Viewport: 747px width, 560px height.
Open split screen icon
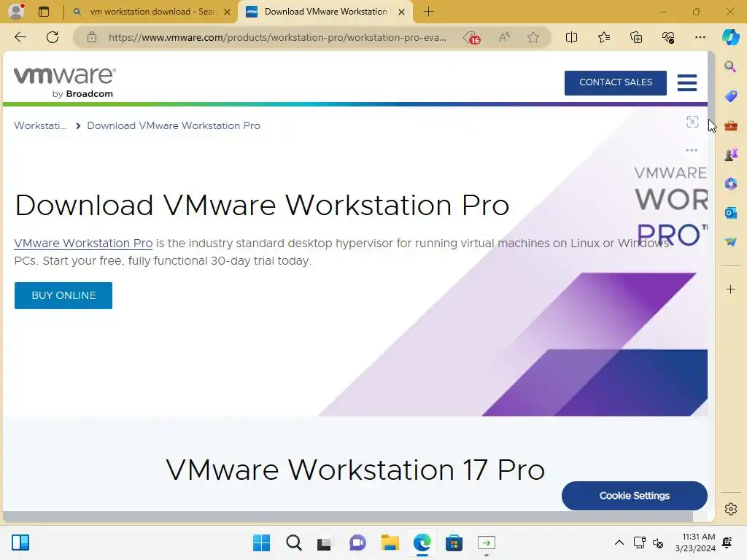(x=571, y=37)
